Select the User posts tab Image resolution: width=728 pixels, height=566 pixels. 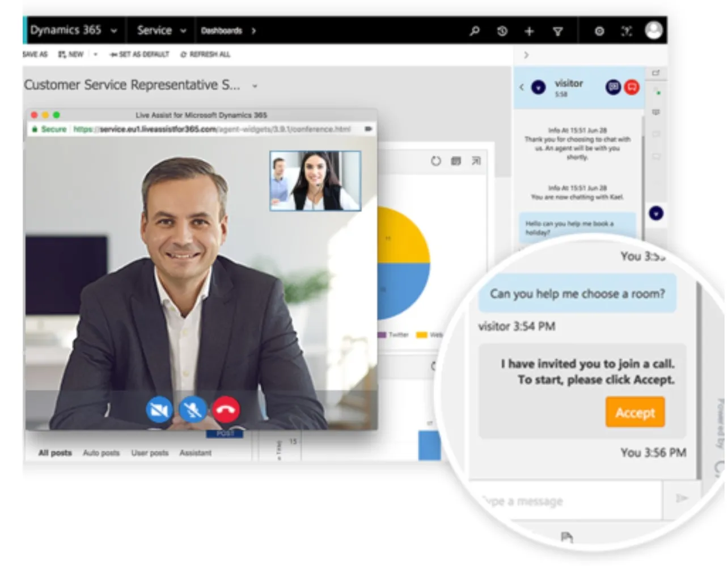pyautogui.click(x=150, y=453)
